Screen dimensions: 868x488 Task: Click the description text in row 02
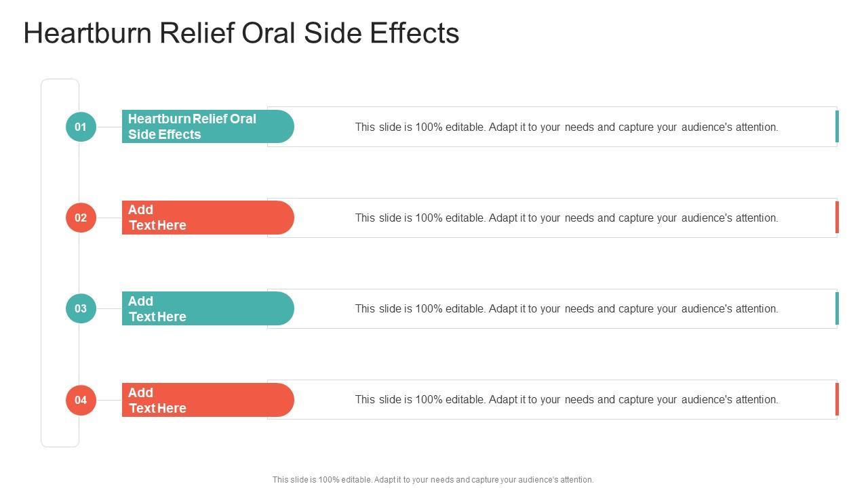point(566,218)
